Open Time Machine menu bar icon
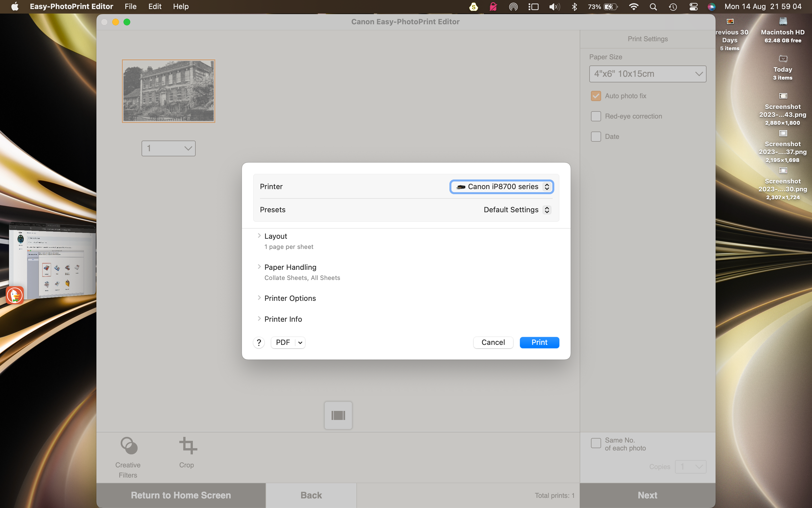The width and height of the screenshot is (812, 508). coord(673,7)
